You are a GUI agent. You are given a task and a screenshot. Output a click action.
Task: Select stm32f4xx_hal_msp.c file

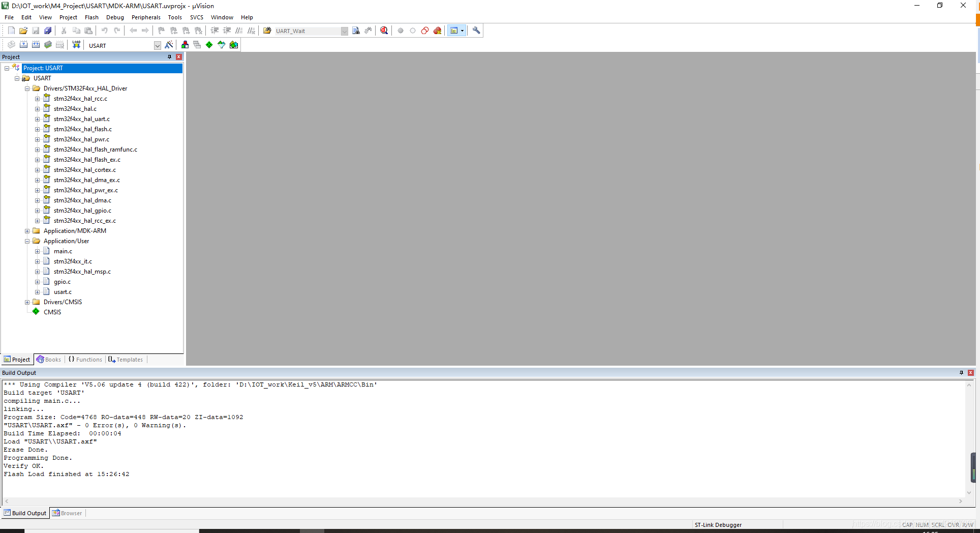(x=82, y=272)
